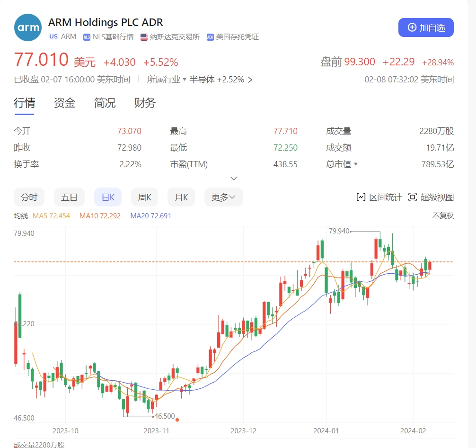Click the 79.940 high price annotation
Screen dimensions: 476x448
(x=339, y=231)
